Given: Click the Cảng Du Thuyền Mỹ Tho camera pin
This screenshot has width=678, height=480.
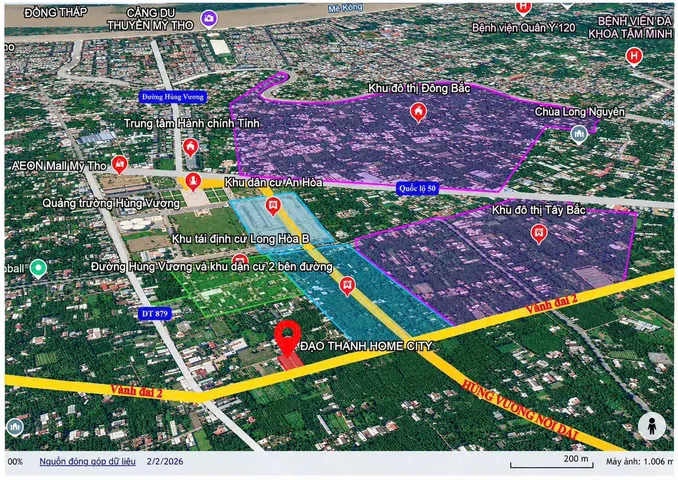Looking at the screenshot, I should click(209, 19).
